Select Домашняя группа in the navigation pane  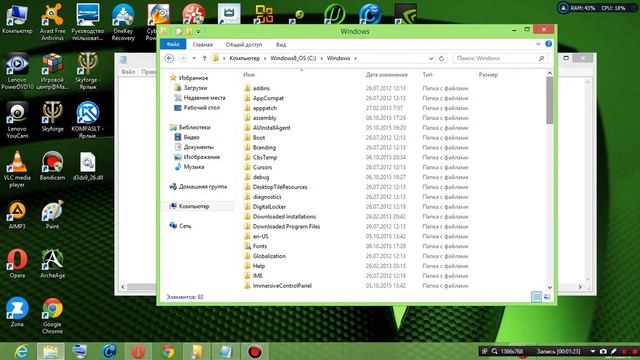(202, 187)
